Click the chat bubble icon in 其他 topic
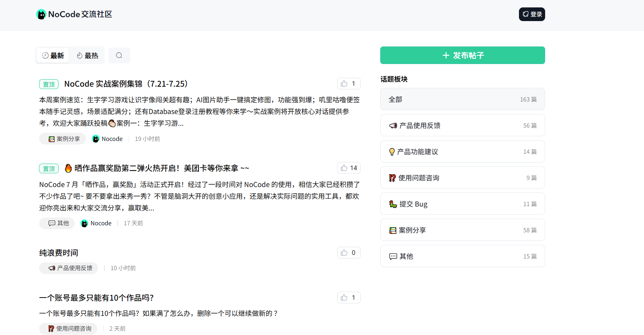Image resolution: width=644 pixels, height=335 pixels. (393, 257)
